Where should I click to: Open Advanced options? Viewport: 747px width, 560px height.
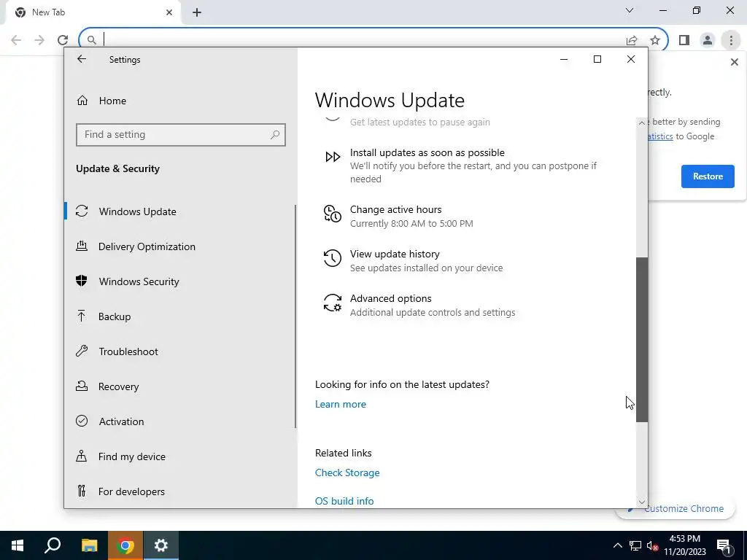(391, 298)
